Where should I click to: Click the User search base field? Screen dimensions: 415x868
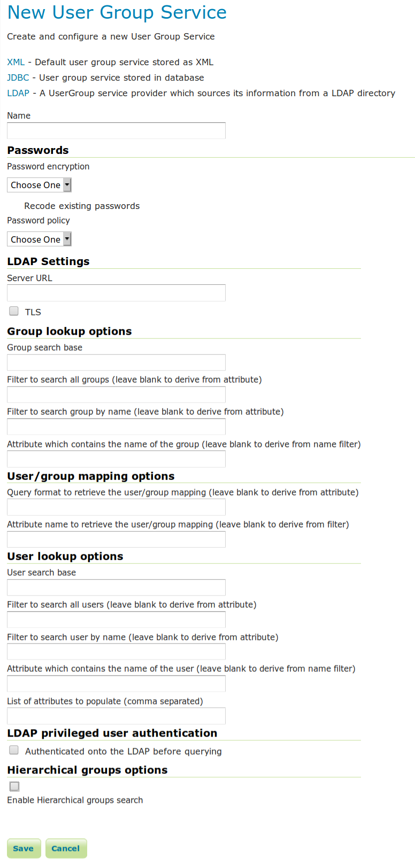pyautogui.click(x=116, y=587)
